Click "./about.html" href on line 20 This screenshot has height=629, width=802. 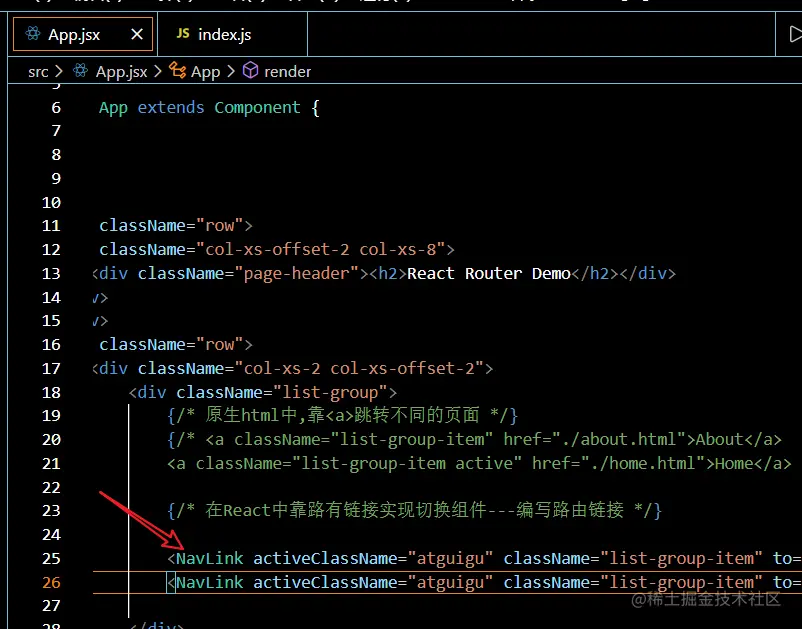(x=618, y=439)
